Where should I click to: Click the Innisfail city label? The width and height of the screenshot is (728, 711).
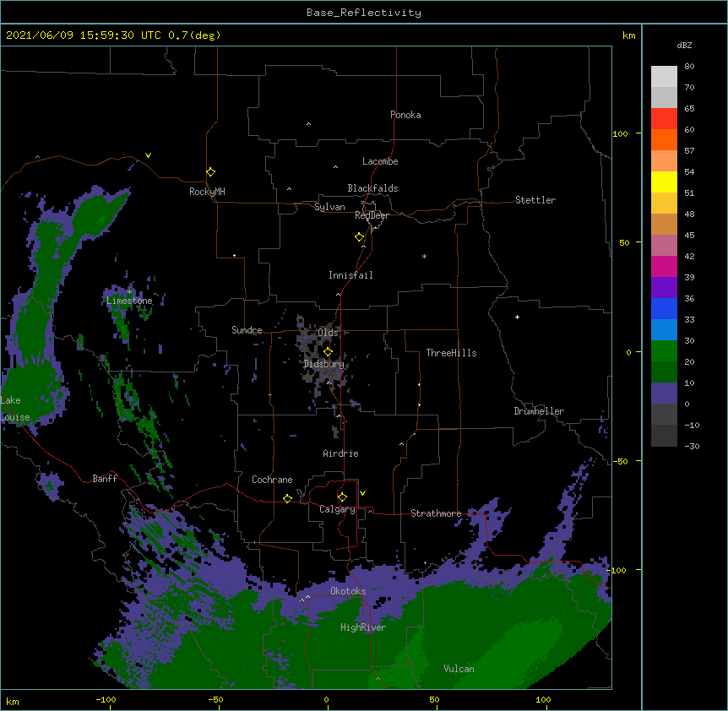[350, 275]
